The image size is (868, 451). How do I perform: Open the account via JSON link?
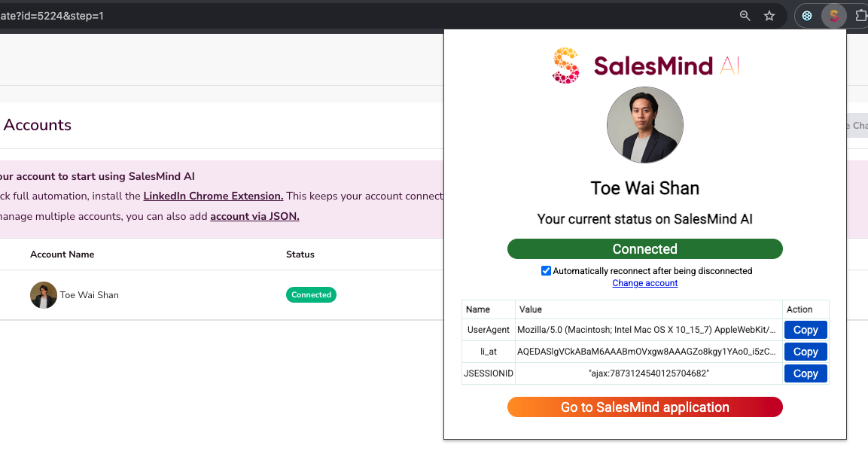254,217
